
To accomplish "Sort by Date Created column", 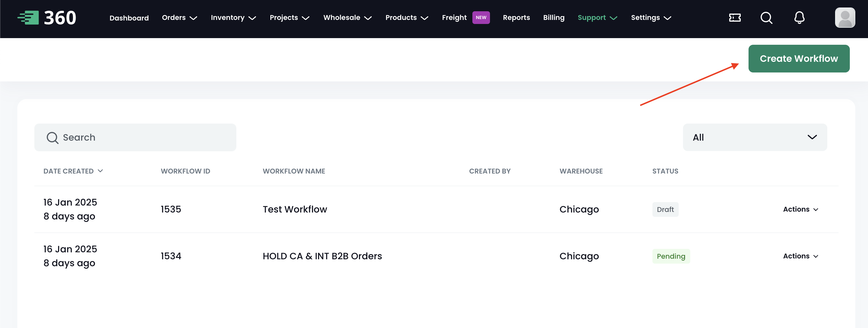I will click(x=73, y=171).
